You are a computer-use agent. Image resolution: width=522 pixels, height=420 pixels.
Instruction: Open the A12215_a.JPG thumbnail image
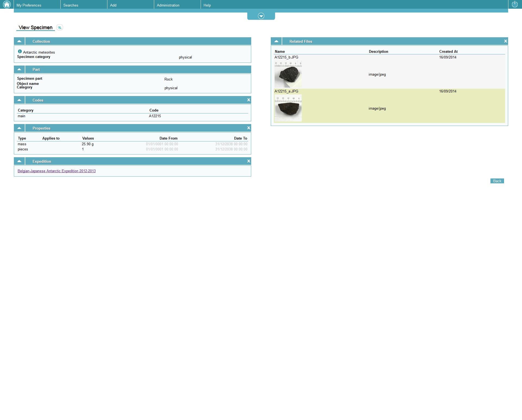(x=288, y=108)
